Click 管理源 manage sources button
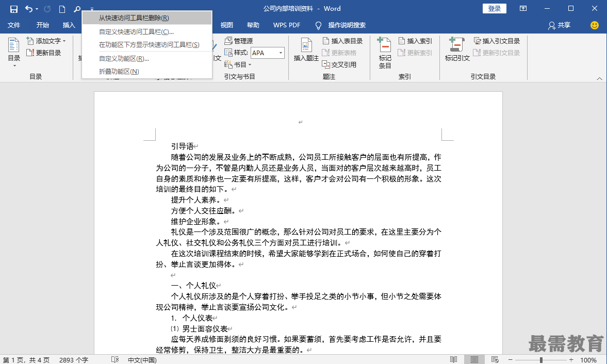 [x=238, y=41]
